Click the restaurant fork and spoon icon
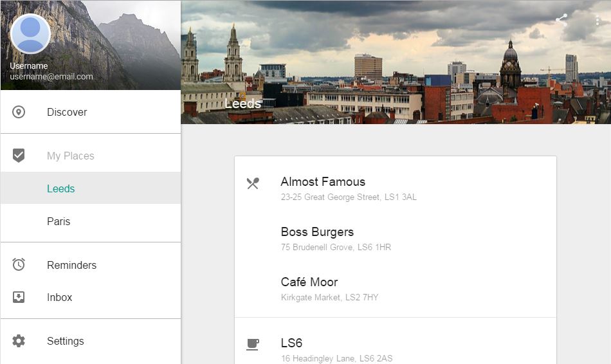The height and width of the screenshot is (364, 611). 253,183
